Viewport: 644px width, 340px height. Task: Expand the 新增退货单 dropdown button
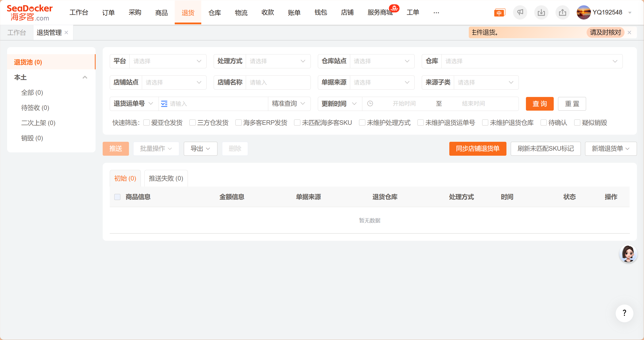(x=610, y=149)
